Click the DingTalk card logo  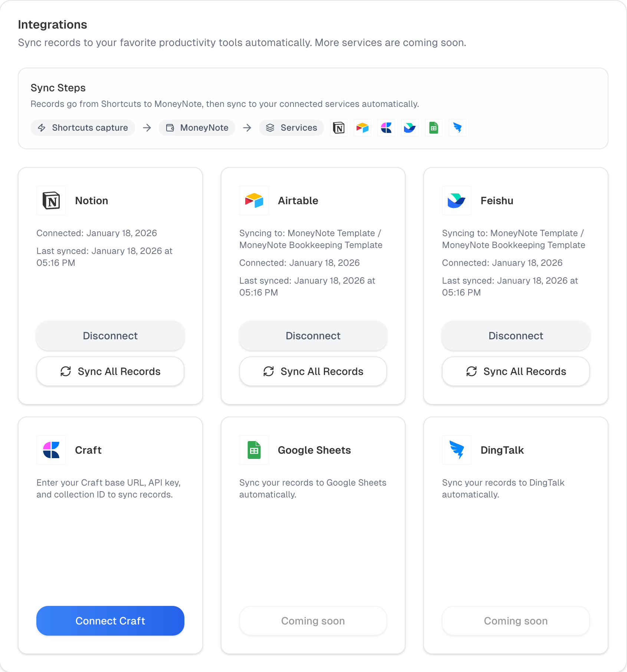click(457, 450)
